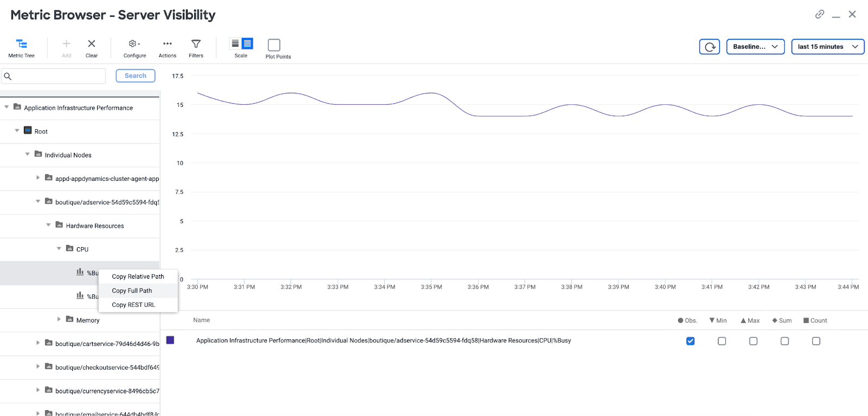The image size is (868, 416).
Task: Copy link using chain icon
Action: 820,14
